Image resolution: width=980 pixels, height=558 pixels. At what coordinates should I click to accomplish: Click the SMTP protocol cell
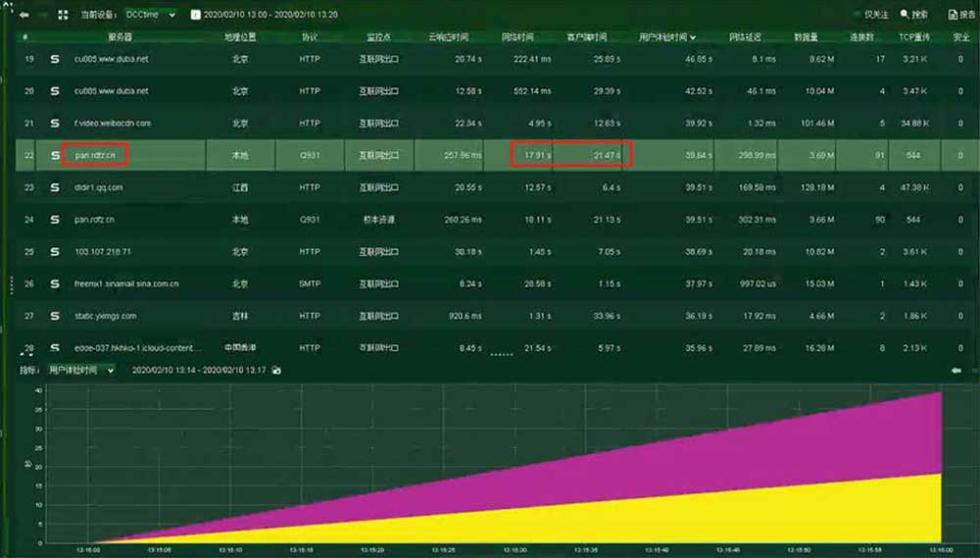tap(310, 284)
